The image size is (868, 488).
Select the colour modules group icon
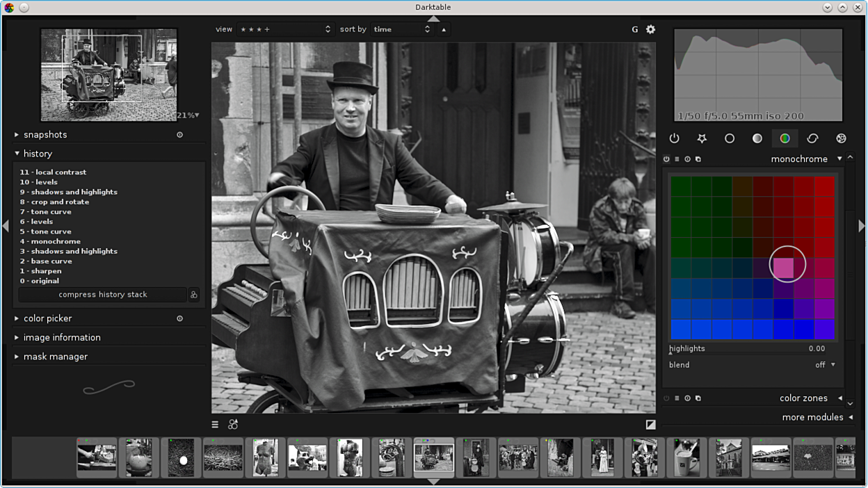tap(785, 138)
